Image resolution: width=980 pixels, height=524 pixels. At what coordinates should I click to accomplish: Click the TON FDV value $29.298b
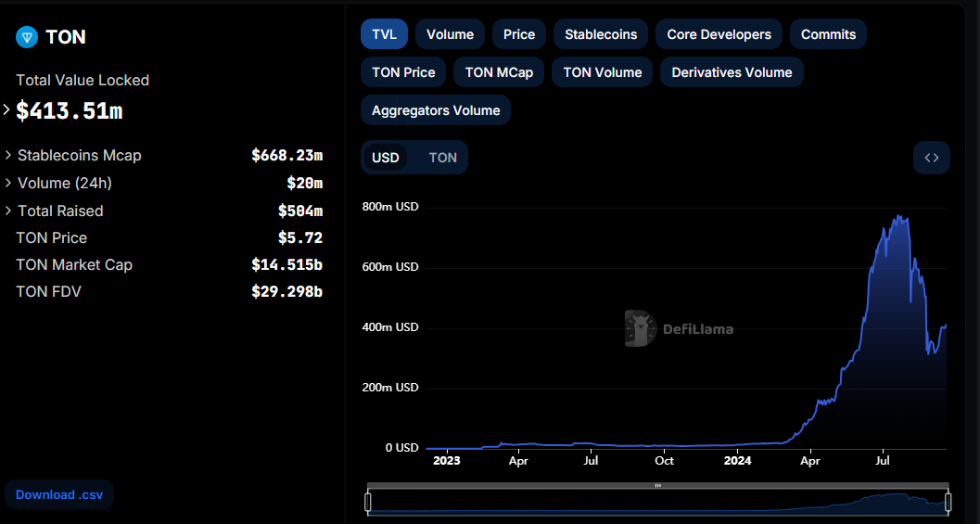(x=286, y=291)
